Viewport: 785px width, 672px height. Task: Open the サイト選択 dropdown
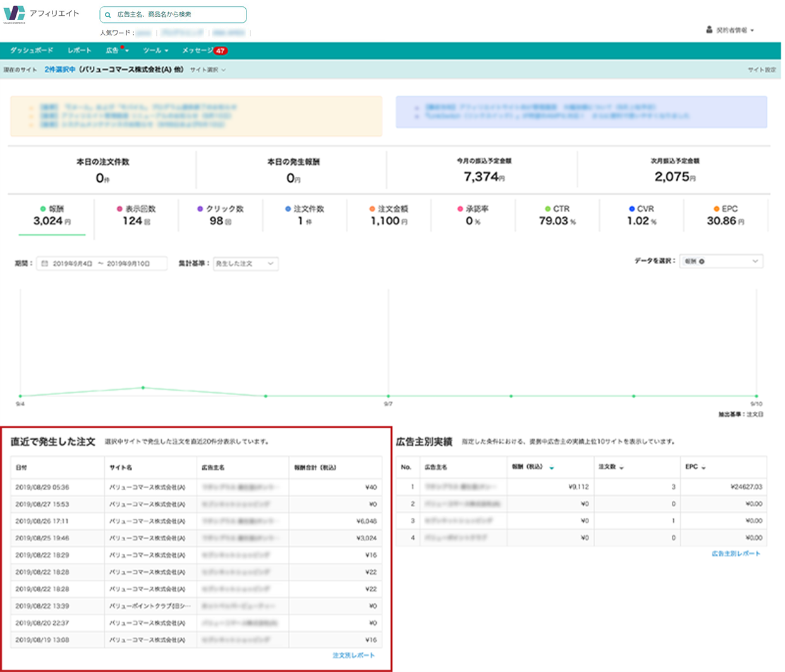click(208, 69)
